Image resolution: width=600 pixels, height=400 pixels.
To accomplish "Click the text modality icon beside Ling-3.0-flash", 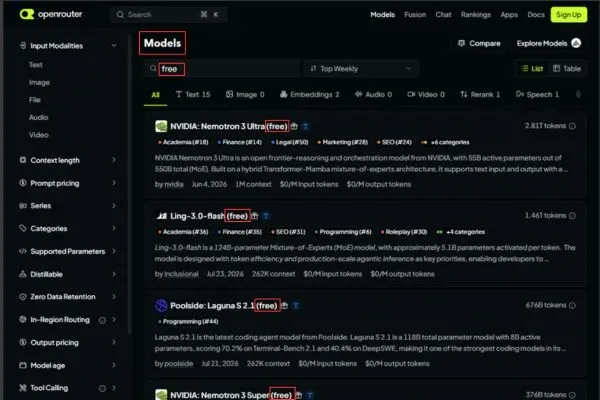I will (x=266, y=216).
